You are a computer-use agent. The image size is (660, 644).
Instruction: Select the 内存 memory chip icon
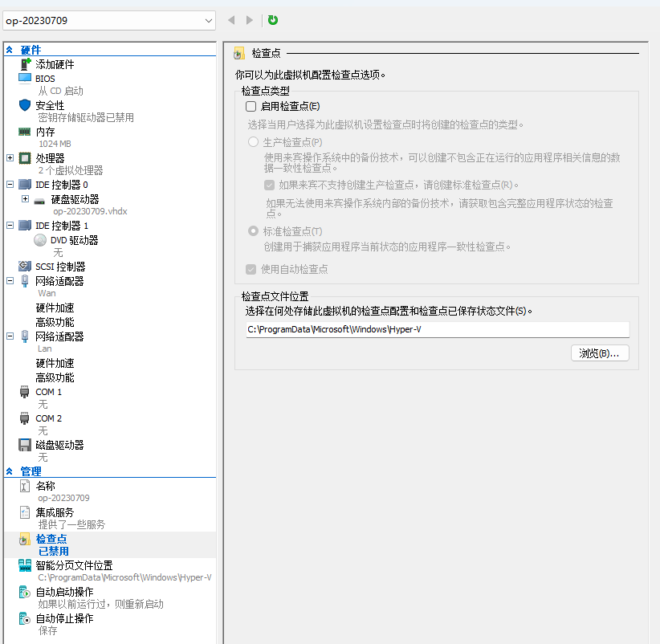(x=25, y=132)
